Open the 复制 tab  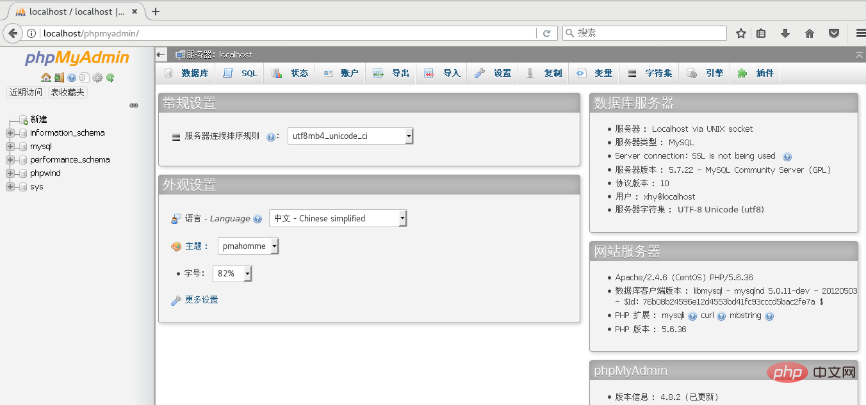pos(543,73)
